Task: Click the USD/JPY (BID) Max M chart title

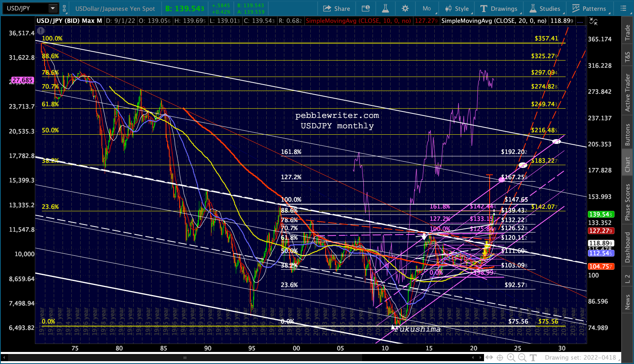Action: pos(69,21)
